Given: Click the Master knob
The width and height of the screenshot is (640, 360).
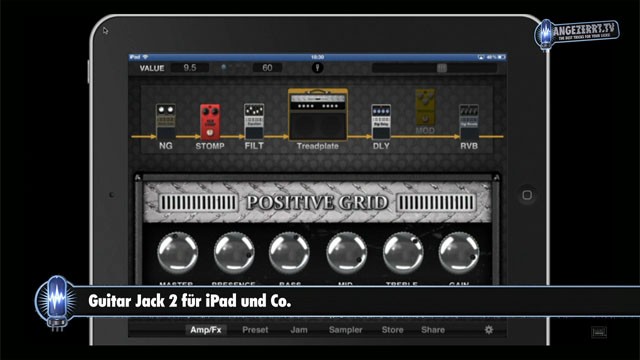Looking at the screenshot, I should coord(178,253).
